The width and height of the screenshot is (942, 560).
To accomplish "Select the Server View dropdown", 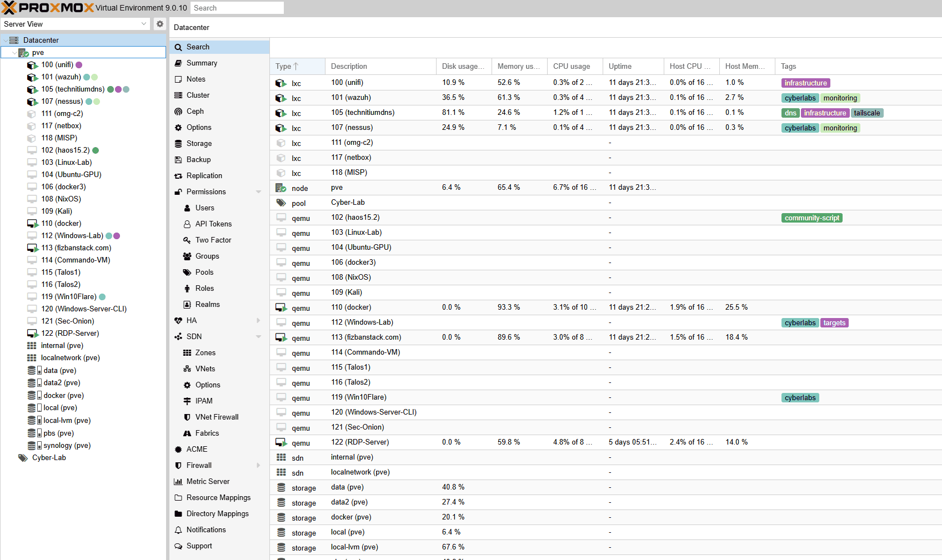I will click(76, 24).
